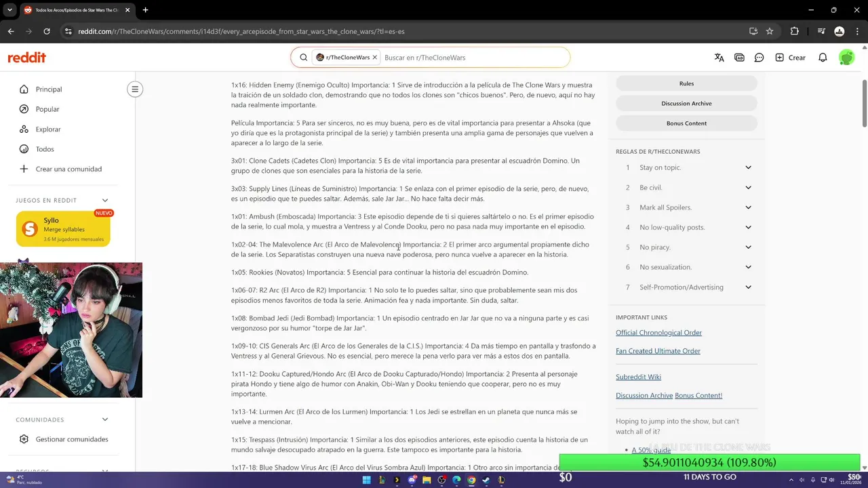
Task: Open Reddit chat
Action: coord(759,58)
